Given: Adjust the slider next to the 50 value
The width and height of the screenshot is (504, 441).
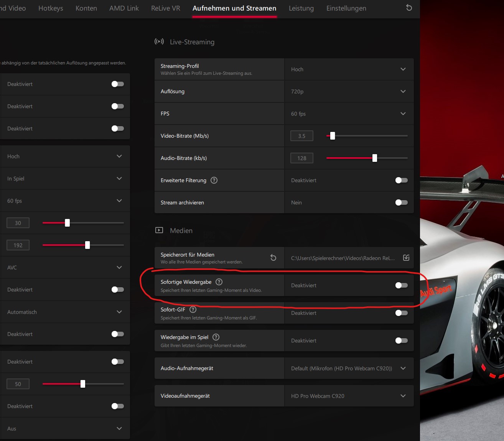Looking at the screenshot, I should 83,384.
